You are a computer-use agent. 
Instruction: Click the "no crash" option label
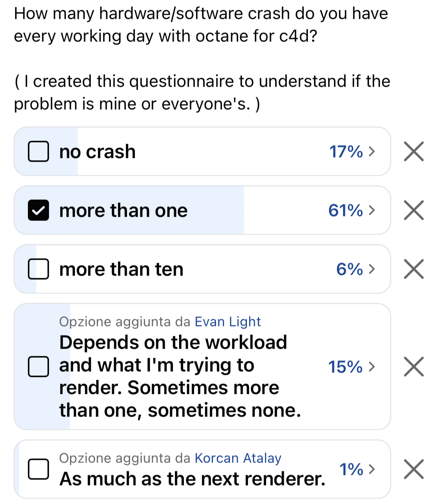pyautogui.click(x=97, y=152)
